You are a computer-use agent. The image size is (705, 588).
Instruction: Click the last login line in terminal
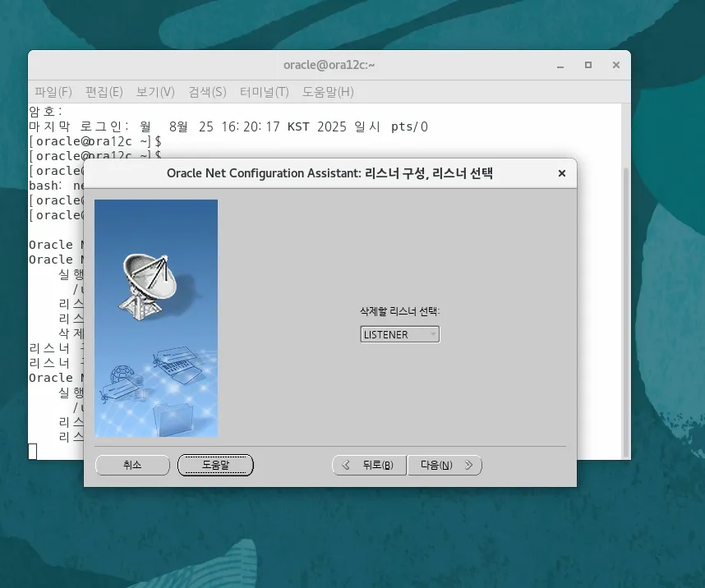pos(228,126)
